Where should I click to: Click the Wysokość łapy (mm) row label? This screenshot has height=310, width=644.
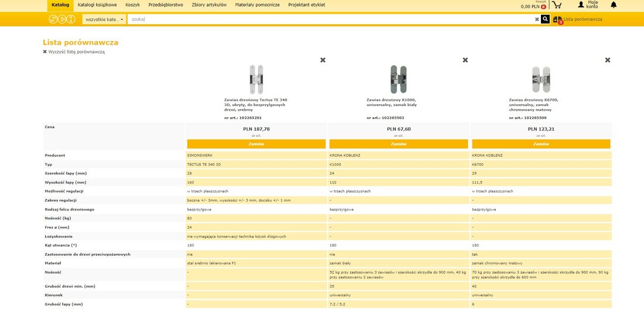tap(66, 183)
